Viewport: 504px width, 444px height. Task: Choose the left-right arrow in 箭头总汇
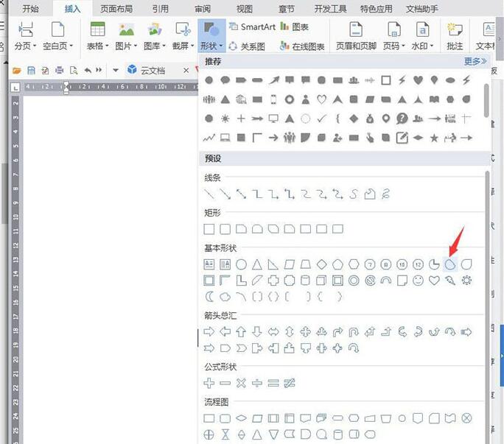(x=273, y=331)
